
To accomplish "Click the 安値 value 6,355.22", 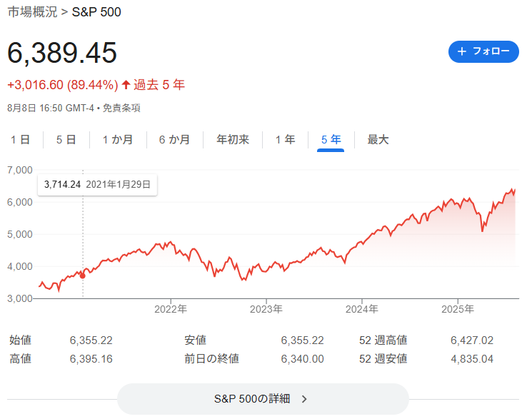I will [302, 340].
